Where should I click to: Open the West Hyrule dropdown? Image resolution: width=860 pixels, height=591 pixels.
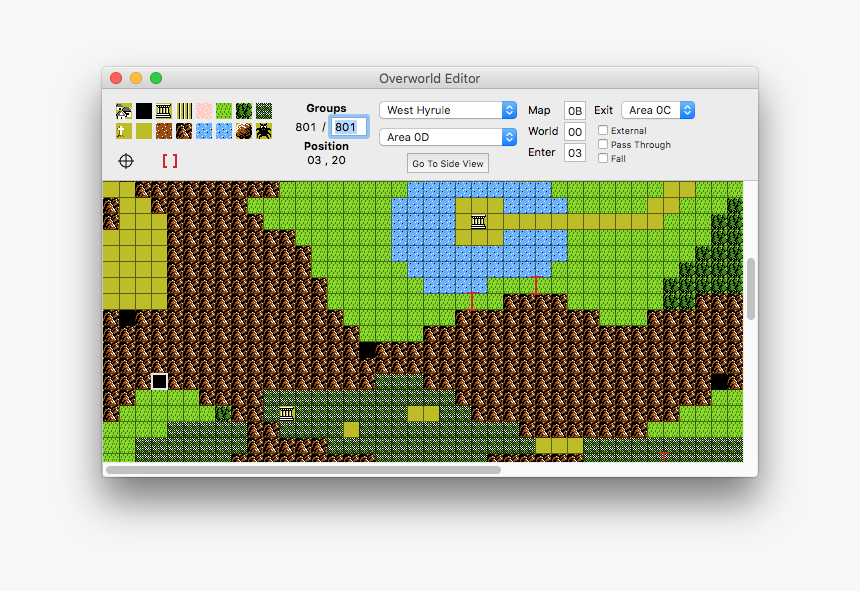447,110
